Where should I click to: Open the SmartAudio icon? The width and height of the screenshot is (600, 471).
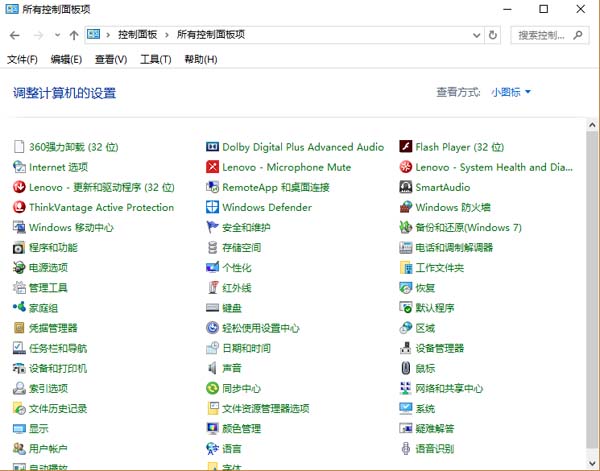tap(406, 187)
